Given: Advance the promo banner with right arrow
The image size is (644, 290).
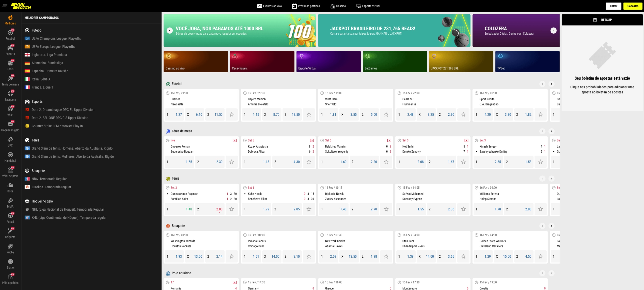Looking at the screenshot, I should pyautogui.click(x=553, y=31).
